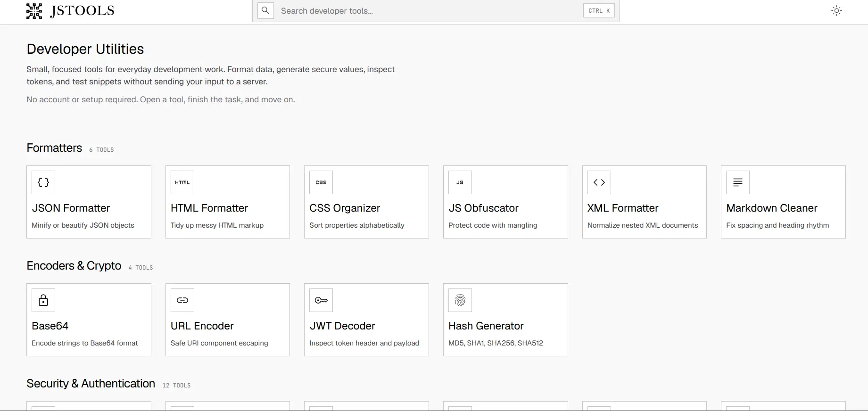Click 'Safe URI component escaping' text
Screen dimensions: 868x411
pos(219,343)
